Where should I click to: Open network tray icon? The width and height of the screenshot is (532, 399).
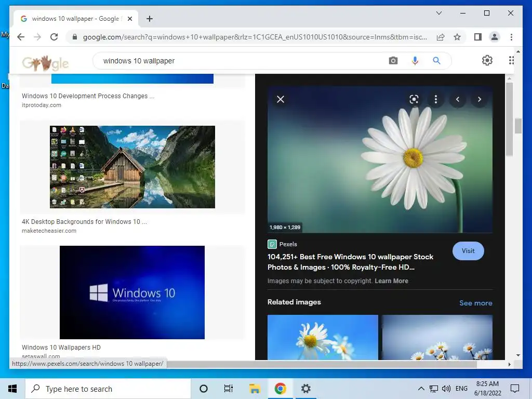[x=434, y=389]
